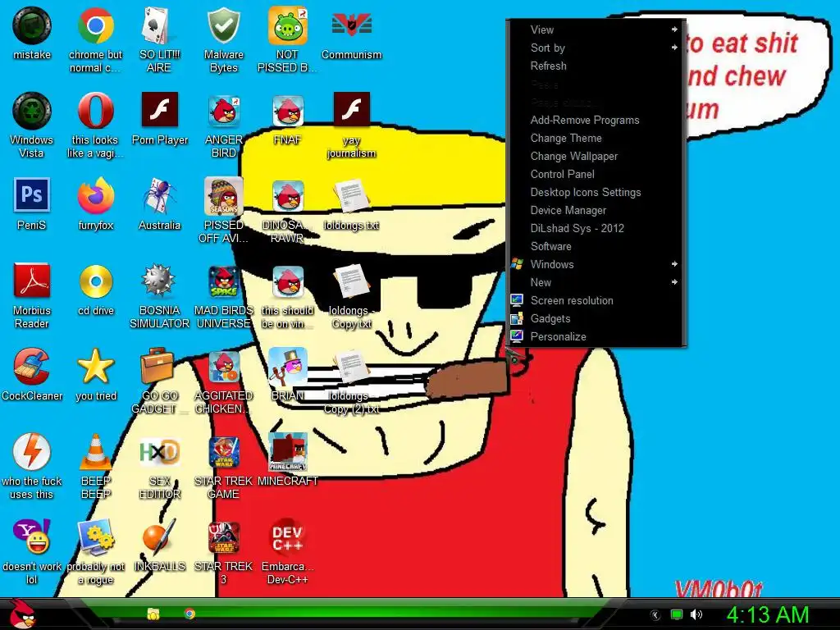Select the 'you tried' star icon
This screenshot has height=630, width=840.
click(x=95, y=367)
